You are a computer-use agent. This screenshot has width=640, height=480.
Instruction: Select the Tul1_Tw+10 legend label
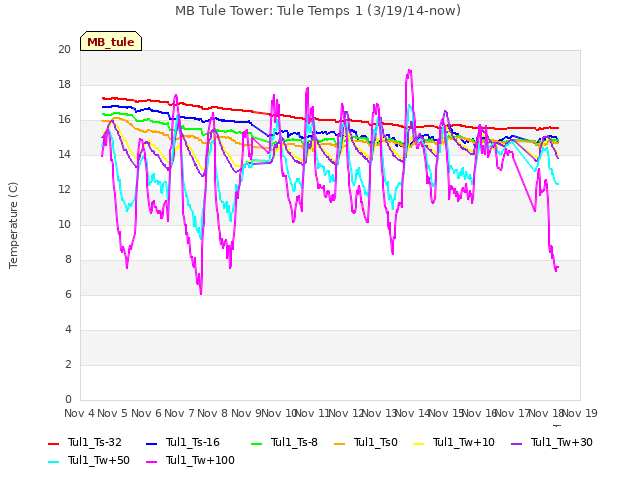464,442
